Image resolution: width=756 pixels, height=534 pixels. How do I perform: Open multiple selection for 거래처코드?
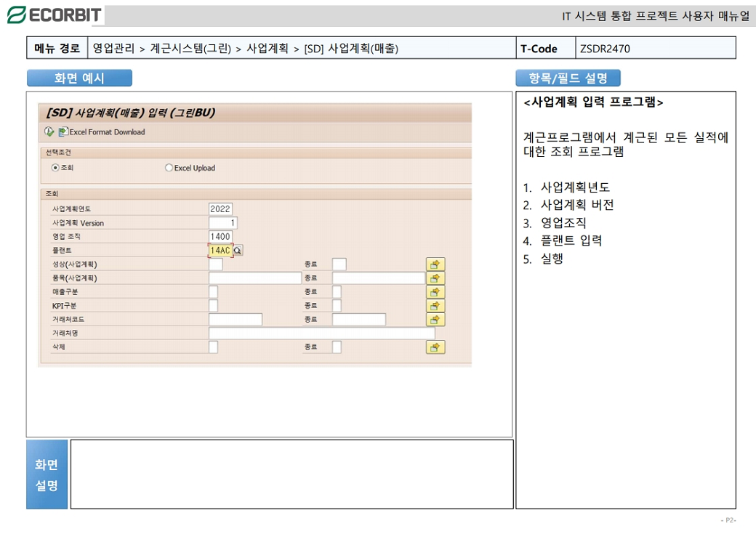tap(435, 320)
